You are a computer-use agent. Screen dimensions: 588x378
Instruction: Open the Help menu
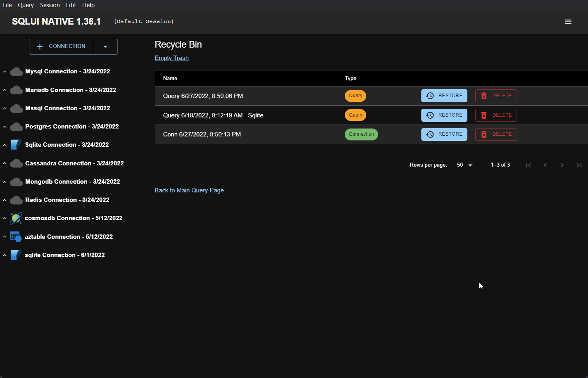pyautogui.click(x=88, y=5)
